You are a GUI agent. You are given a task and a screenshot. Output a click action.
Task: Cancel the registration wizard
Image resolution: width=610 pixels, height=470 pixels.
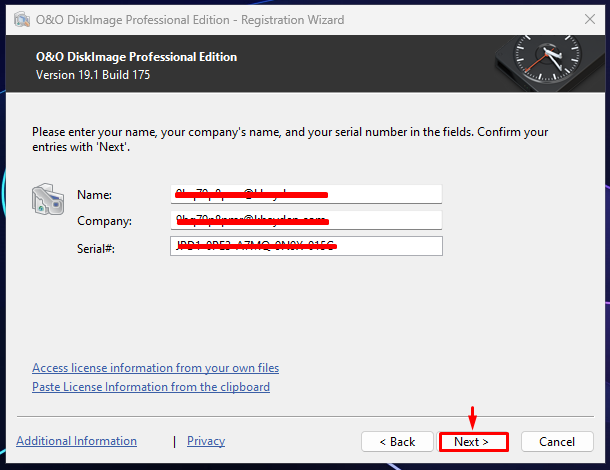pyautogui.click(x=557, y=442)
